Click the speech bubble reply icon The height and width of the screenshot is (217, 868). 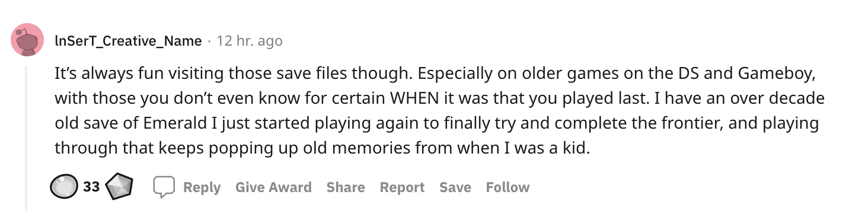(164, 187)
